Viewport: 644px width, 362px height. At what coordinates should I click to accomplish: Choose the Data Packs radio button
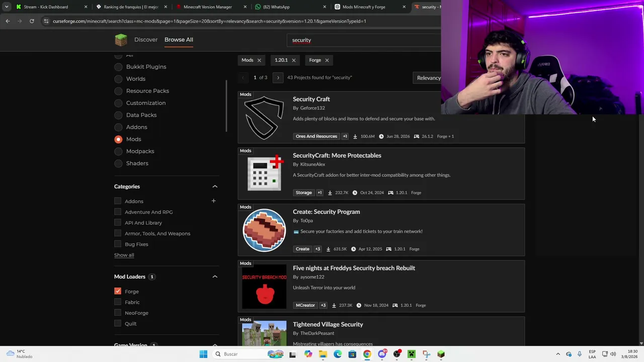pyautogui.click(x=118, y=115)
